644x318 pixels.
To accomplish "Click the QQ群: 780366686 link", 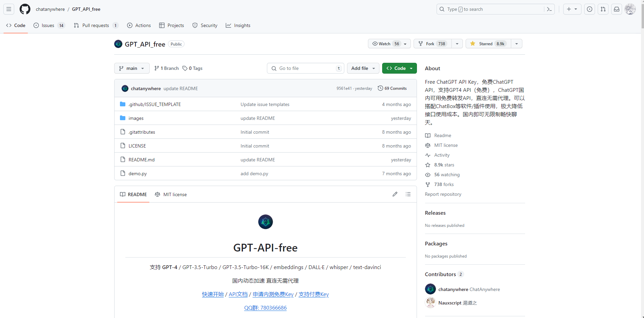I will coord(266,308).
